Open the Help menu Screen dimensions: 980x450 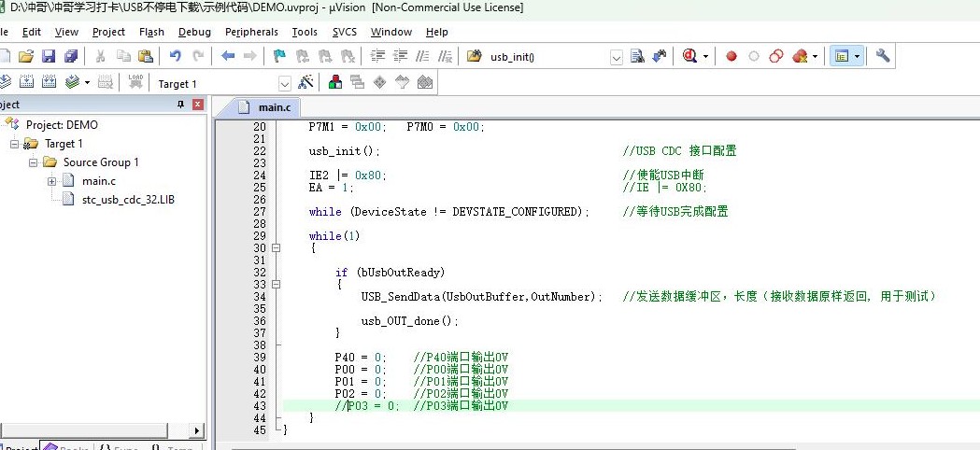(x=437, y=32)
